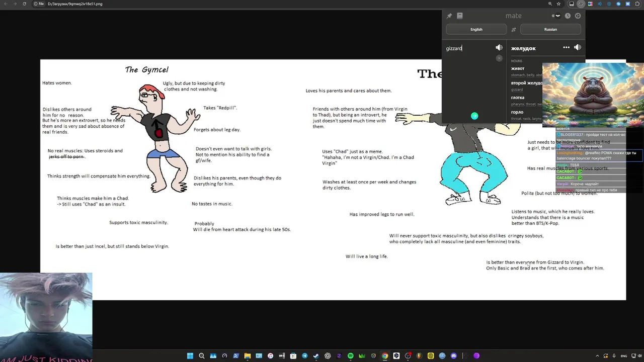Click the hippo meditating image

point(593,95)
